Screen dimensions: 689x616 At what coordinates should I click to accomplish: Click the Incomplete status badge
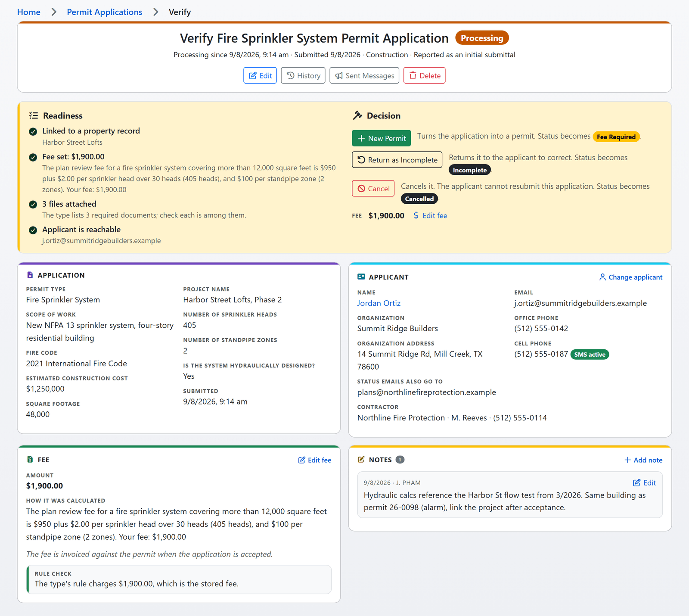(x=470, y=170)
